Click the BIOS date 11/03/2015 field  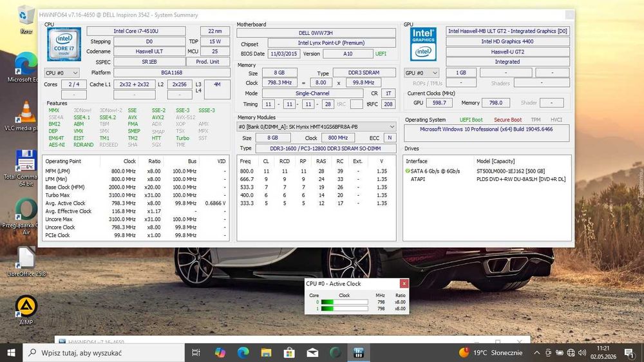pos(284,54)
